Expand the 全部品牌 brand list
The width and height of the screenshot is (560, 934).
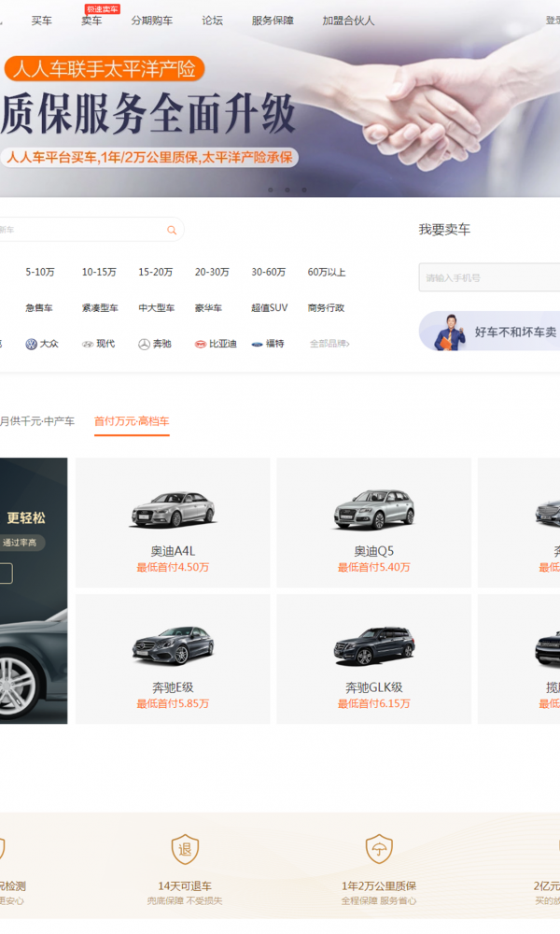point(329,344)
